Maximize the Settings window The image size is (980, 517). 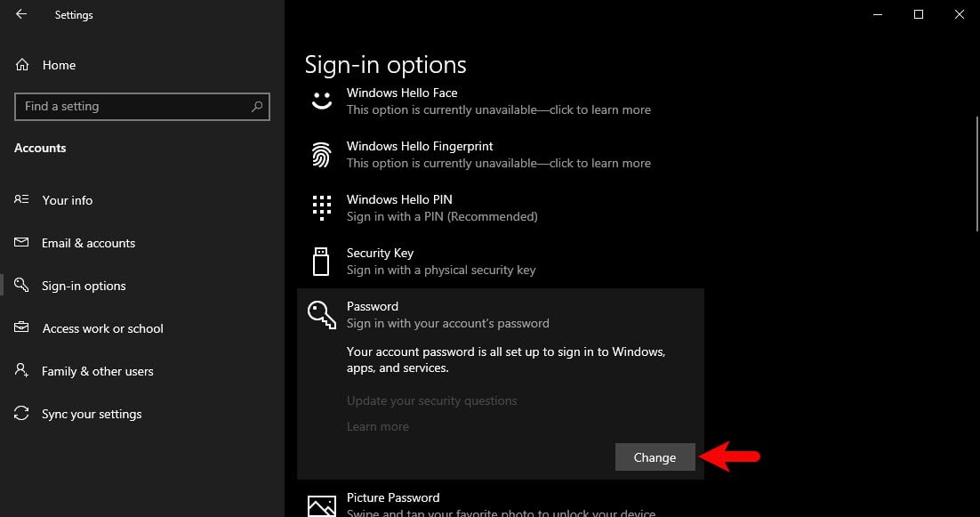tap(919, 14)
